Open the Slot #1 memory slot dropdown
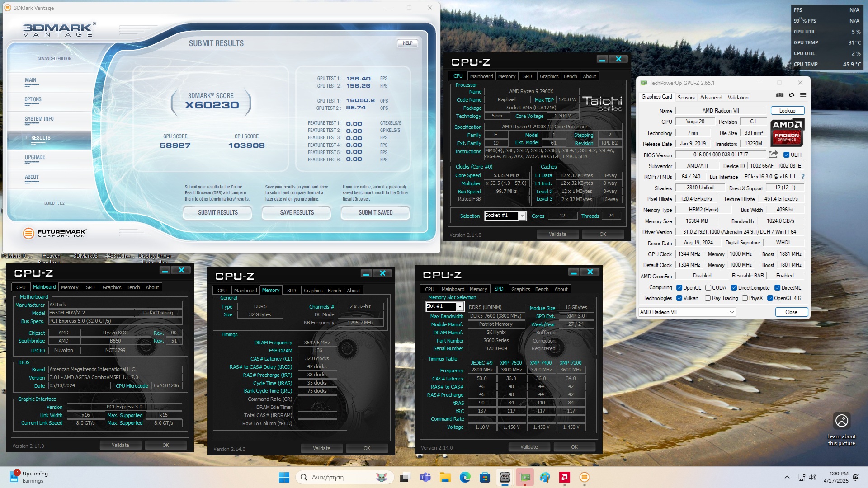The width and height of the screenshot is (868, 488). click(444, 306)
